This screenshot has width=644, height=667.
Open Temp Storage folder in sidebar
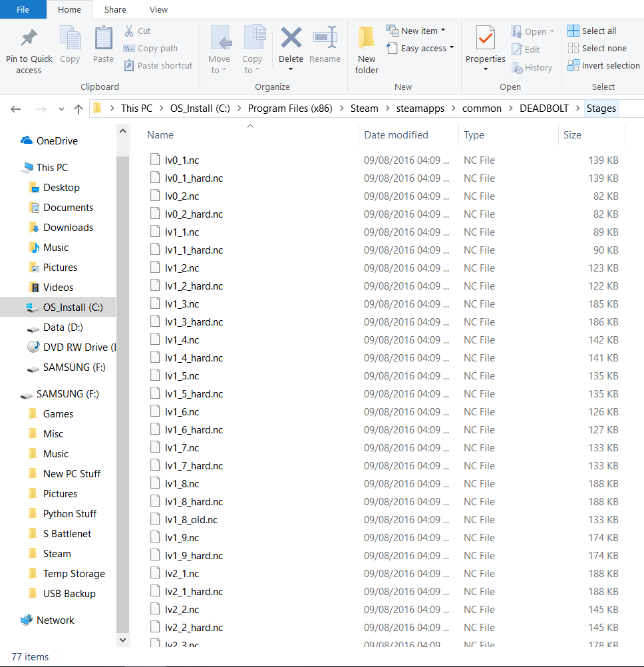[67, 574]
